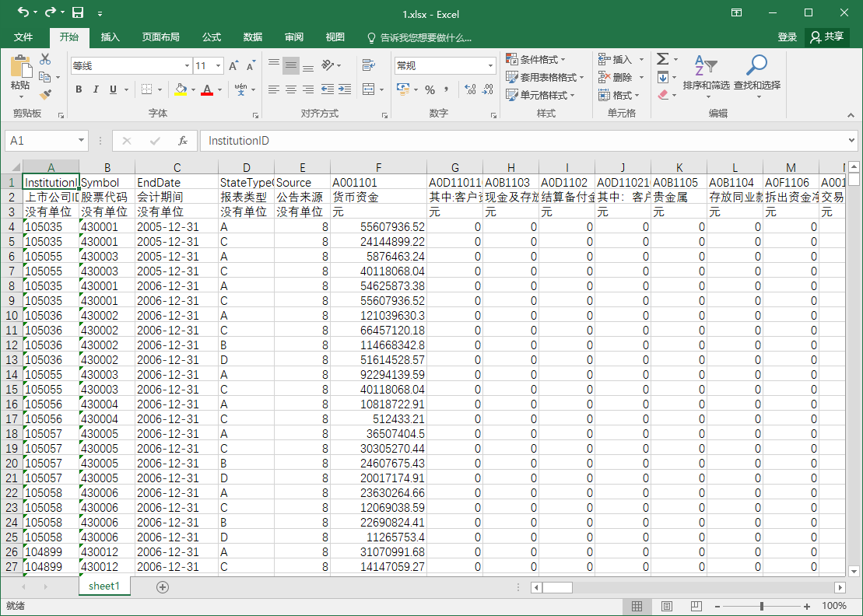863x616 pixels.
Task: Toggle bold formatting
Action: (79, 89)
